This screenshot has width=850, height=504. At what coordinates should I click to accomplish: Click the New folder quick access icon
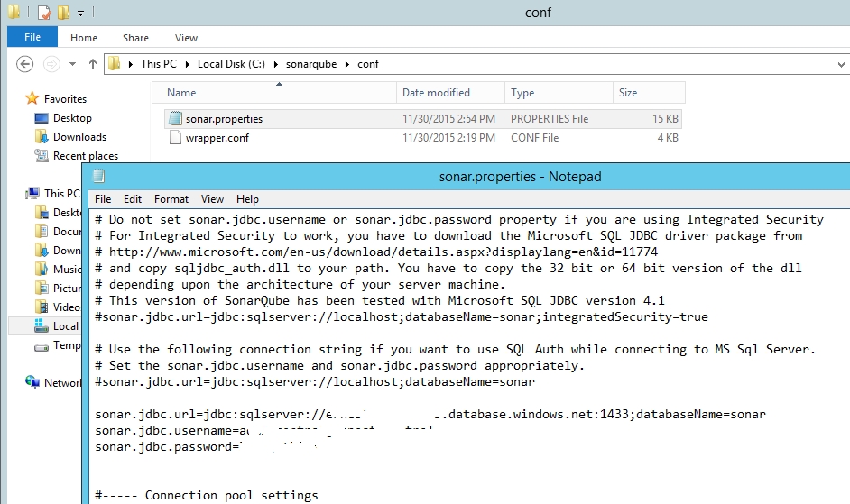[63, 12]
